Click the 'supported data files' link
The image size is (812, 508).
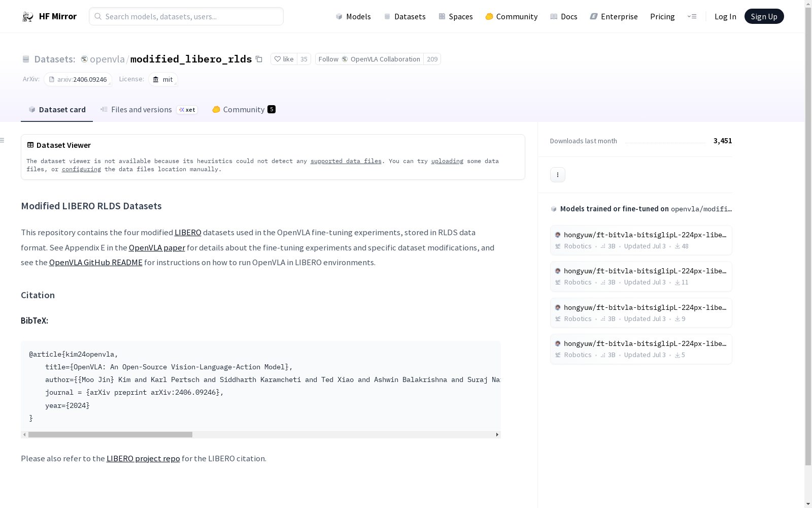click(346, 161)
